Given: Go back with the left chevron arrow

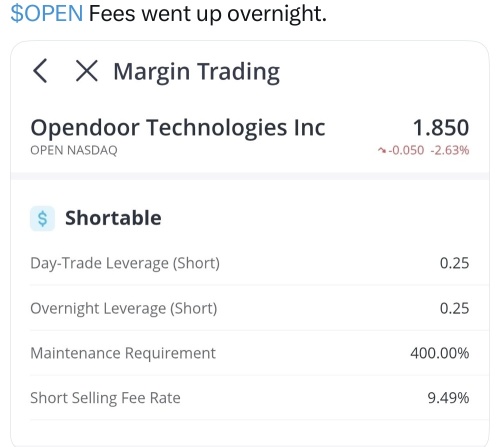Looking at the screenshot, I should click(40, 71).
